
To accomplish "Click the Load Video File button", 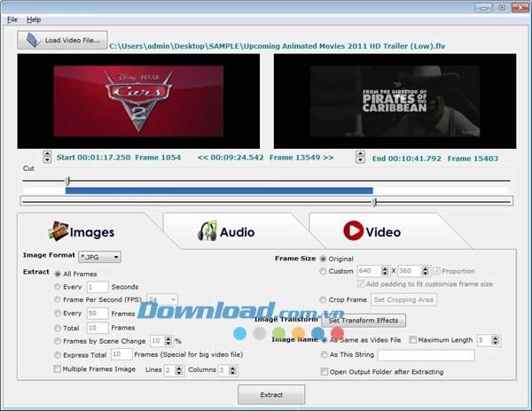I will click(62, 40).
